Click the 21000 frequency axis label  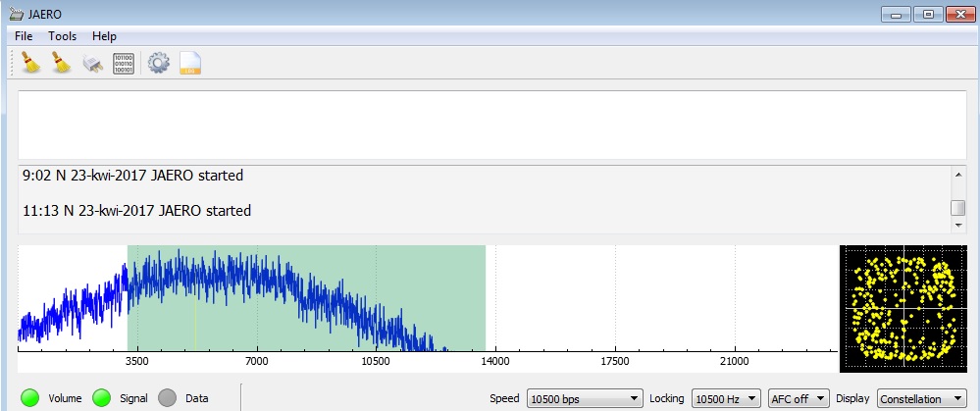[735, 361]
